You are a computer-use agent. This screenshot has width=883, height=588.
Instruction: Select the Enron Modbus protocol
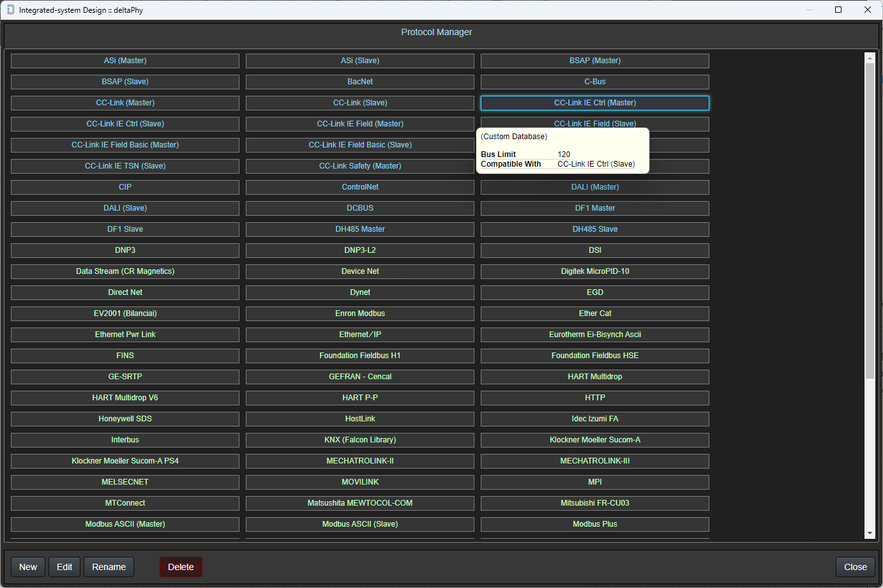click(359, 313)
